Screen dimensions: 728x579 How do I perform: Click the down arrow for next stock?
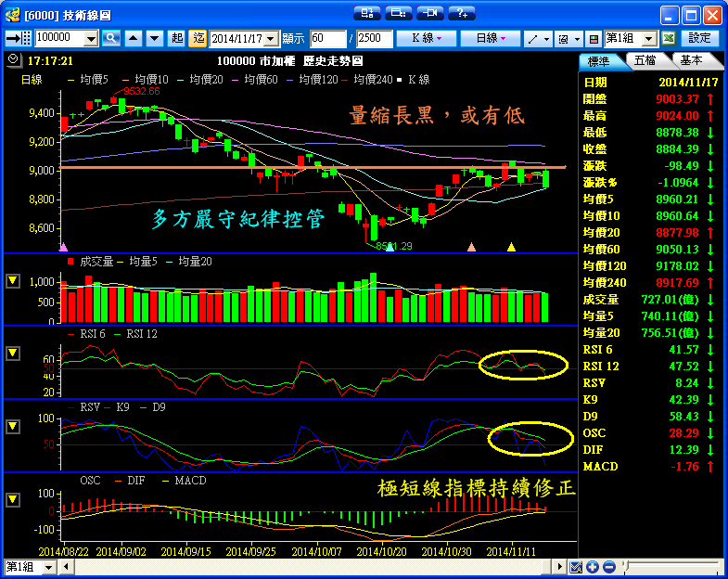coord(153,38)
